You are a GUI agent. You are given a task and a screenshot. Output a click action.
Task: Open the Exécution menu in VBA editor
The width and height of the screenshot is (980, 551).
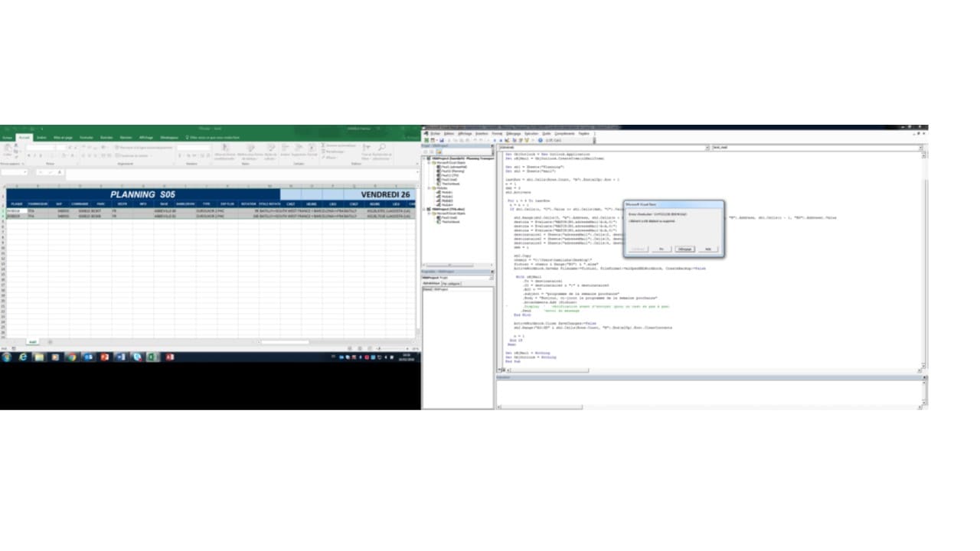531,133
